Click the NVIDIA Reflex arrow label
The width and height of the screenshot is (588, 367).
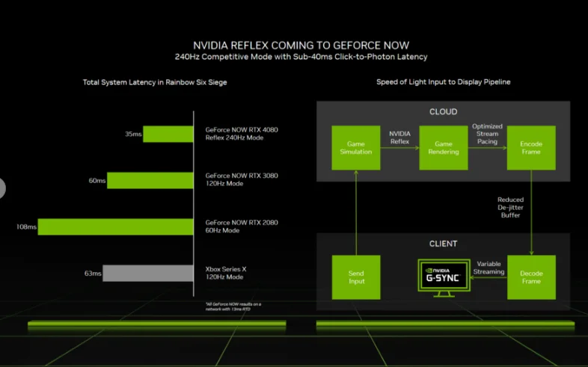click(x=399, y=138)
